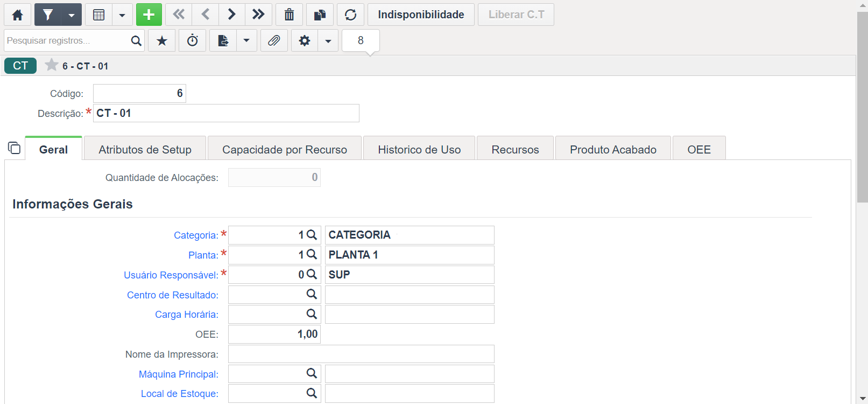Add a new record with green plus
Image resolution: width=868 pixels, height=404 pixels.
click(x=149, y=15)
